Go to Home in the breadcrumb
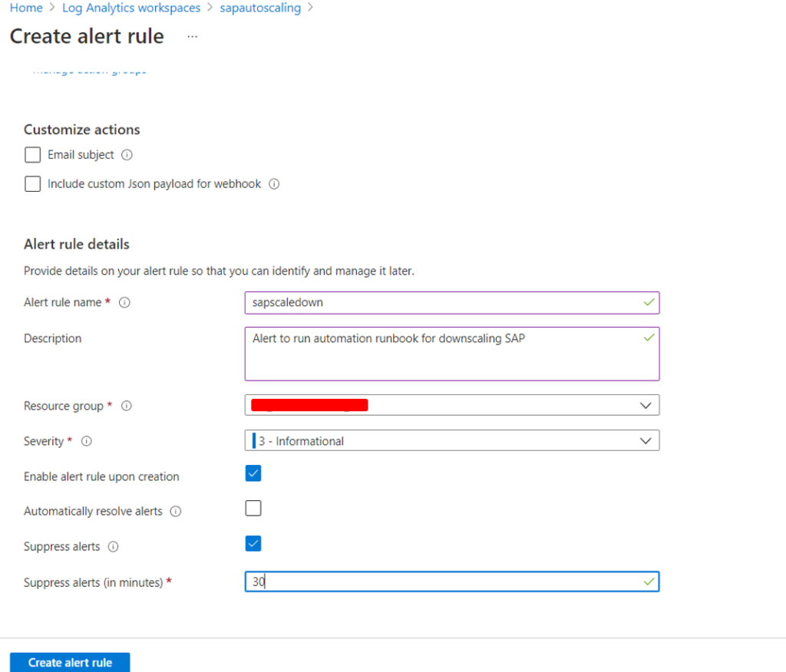Image resolution: width=786 pixels, height=672 pixels. 26,8
